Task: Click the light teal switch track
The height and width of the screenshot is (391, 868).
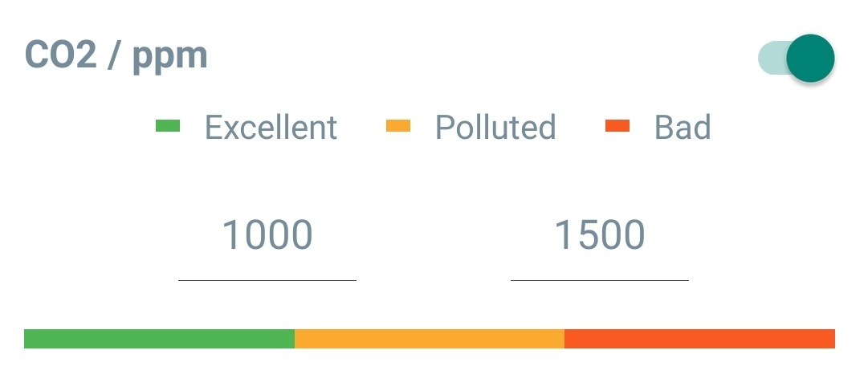Action: 771,59
